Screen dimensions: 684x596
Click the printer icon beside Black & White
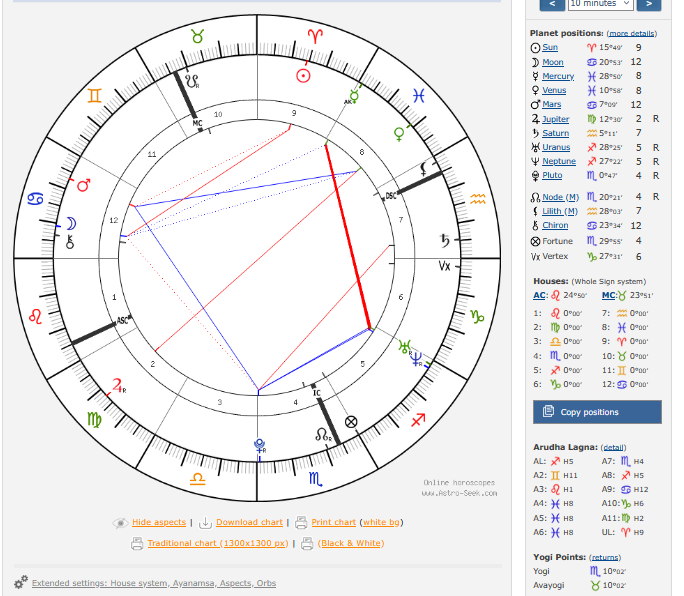[x=307, y=543]
